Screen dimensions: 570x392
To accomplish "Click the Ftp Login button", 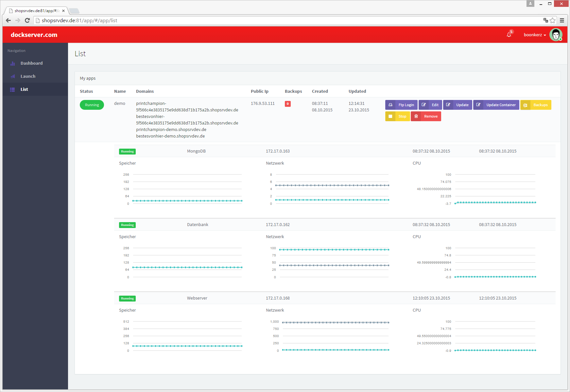I will click(x=401, y=105).
